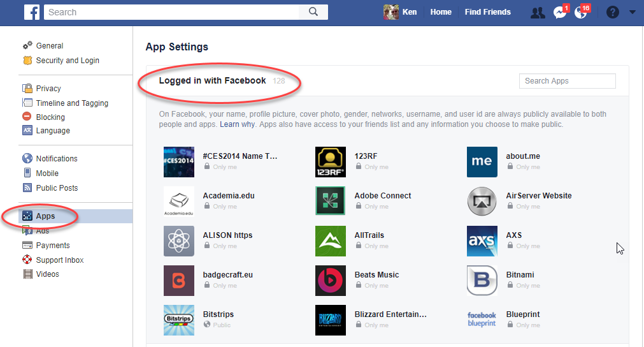Screen dimensions: 644x347
Task: Open the Beats Music app icon
Action: coord(330,281)
